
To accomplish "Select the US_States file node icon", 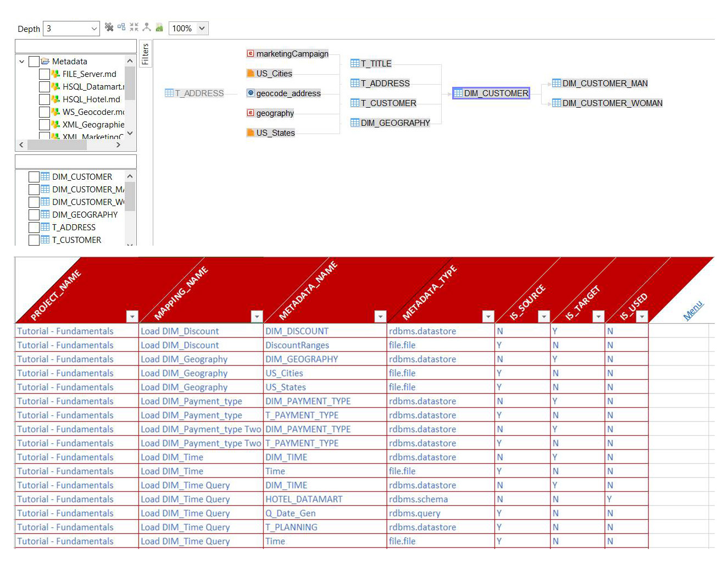I will (x=251, y=132).
